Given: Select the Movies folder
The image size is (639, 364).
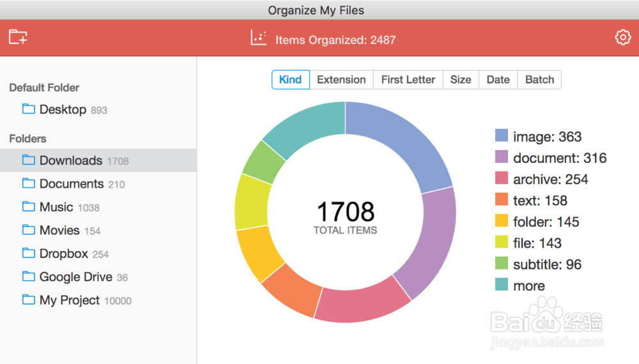Looking at the screenshot, I should (98, 230).
